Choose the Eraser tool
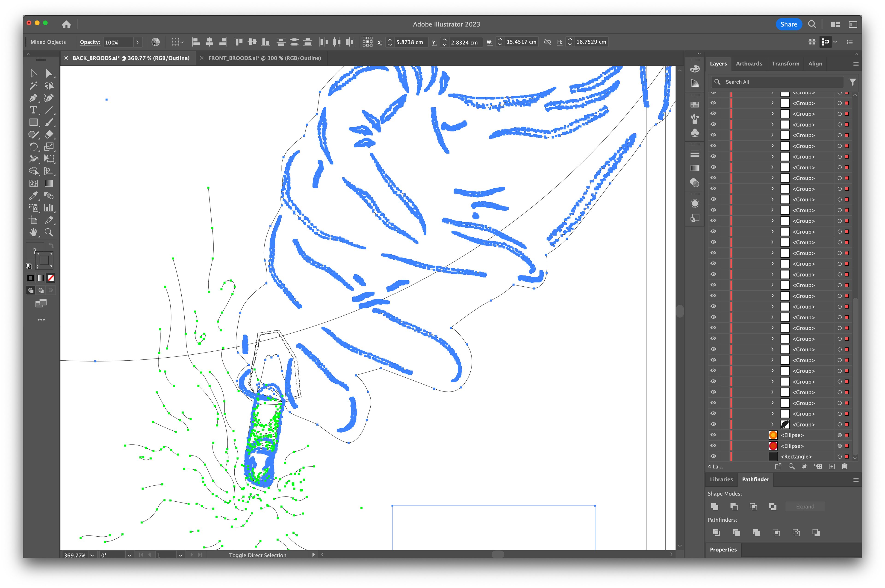The width and height of the screenshot is (885, 588). tap(49, 134)
